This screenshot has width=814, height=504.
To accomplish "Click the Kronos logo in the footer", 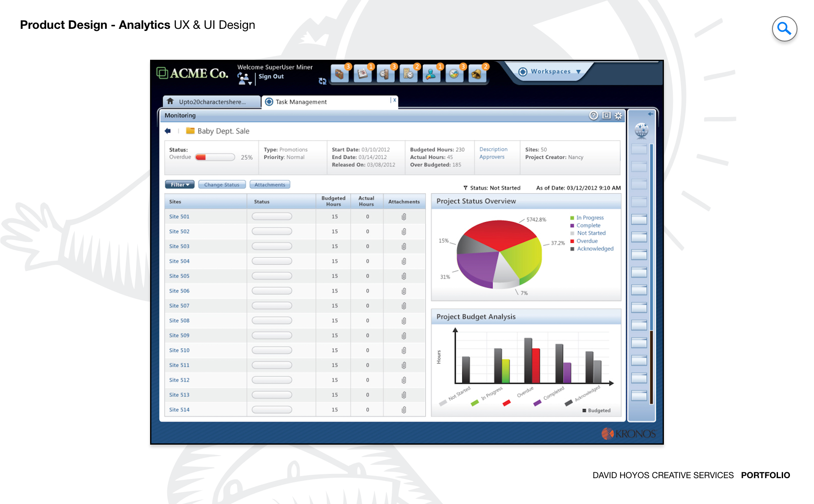I will [x=629, y=434].
